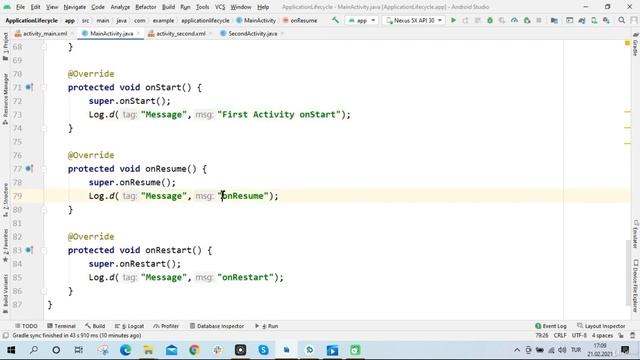The width and height of the screenshot is (640, 360).
Task: Open the Profile app gauge icon
Action: click(514, 20)
